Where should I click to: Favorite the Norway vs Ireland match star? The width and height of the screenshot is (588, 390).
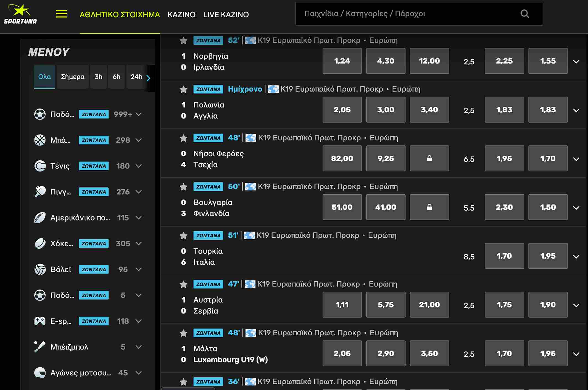183,41
